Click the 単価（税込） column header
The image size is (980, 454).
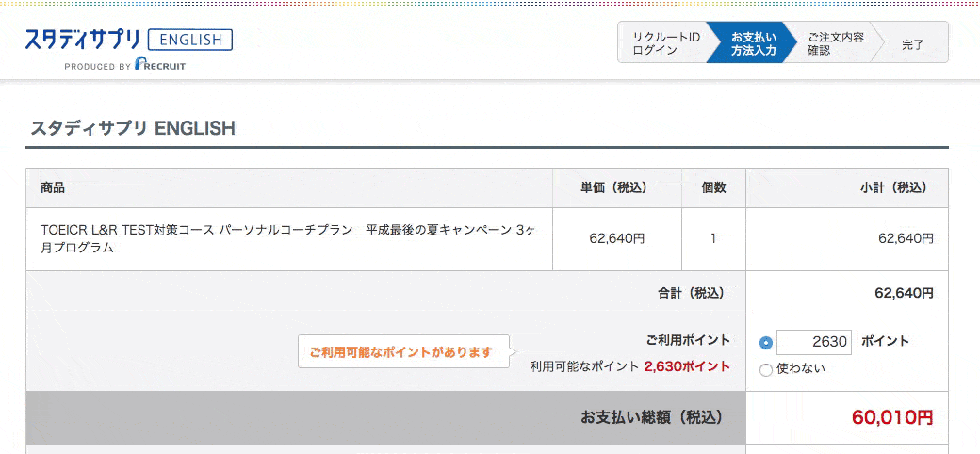613,187
